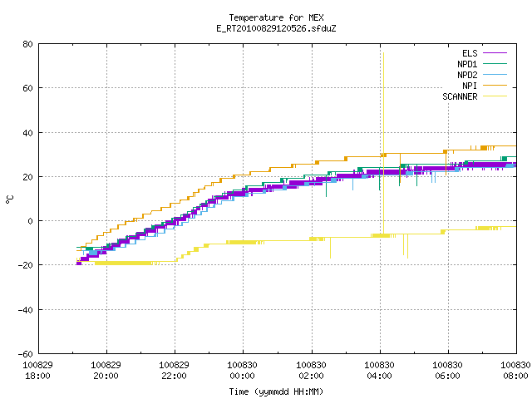The width and height of the screenshot is (532, 399).
Task: Click the y-axis tick label -40
Action: point(26,310)
